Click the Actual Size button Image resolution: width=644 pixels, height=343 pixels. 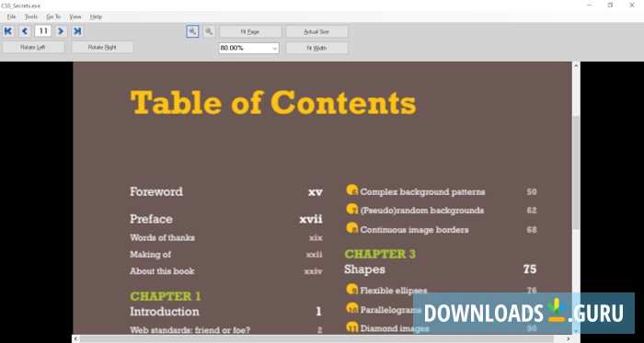pyautogui.click(x=316, y=31)
